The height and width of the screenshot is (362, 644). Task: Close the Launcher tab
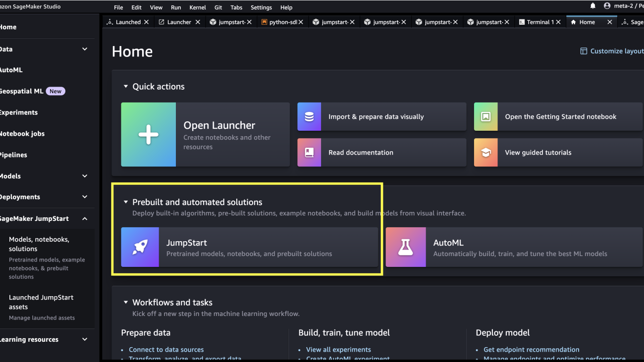(198, 22)
